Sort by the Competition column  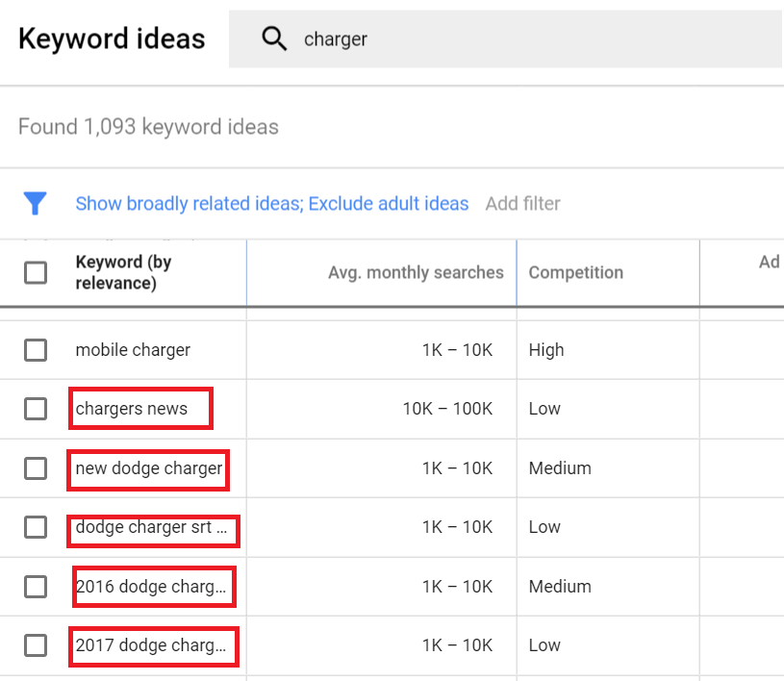click(575, 272)
